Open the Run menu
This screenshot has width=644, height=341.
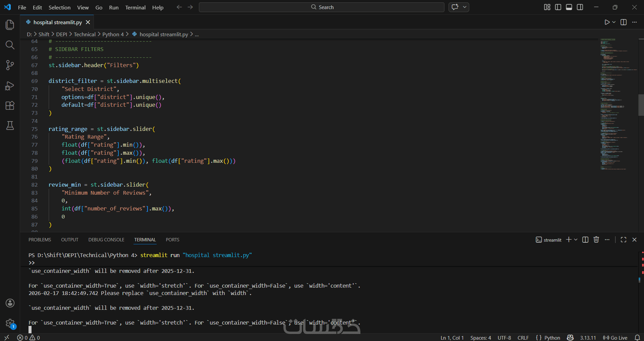pyautogui.click(x=114, y=7)
